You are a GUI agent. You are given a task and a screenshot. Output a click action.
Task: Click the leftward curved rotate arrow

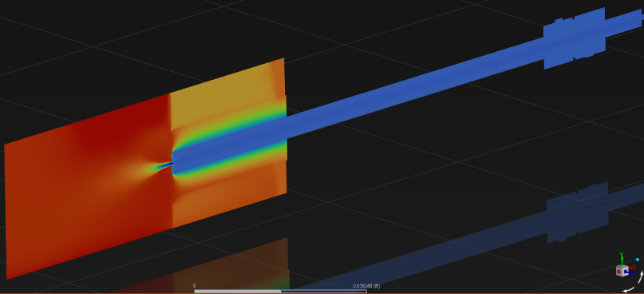[629, 289]
